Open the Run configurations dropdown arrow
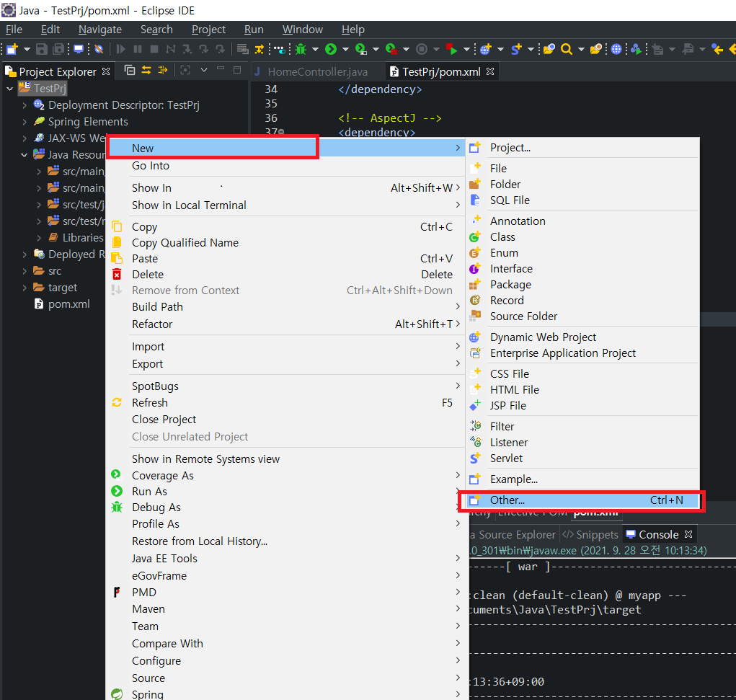The image size is (736, 700). click(345, 49)
